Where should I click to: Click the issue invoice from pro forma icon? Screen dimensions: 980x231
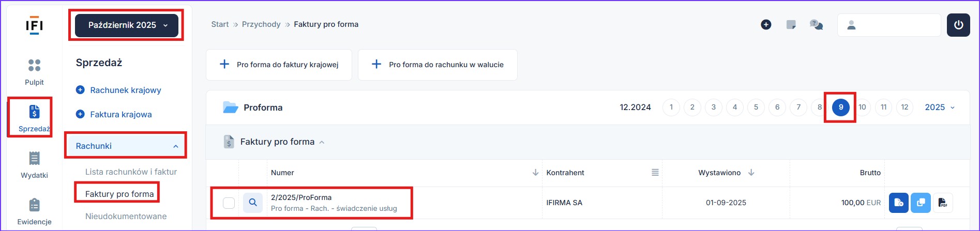[x=899, y=203]
